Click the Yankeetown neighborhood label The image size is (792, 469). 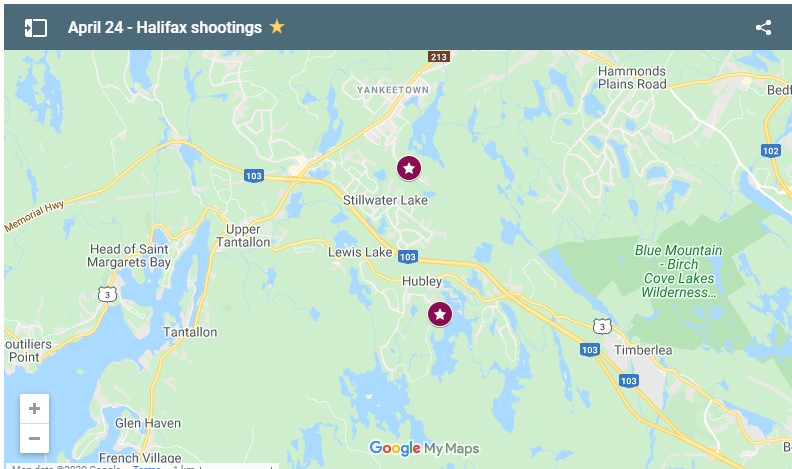click(393, 90)
